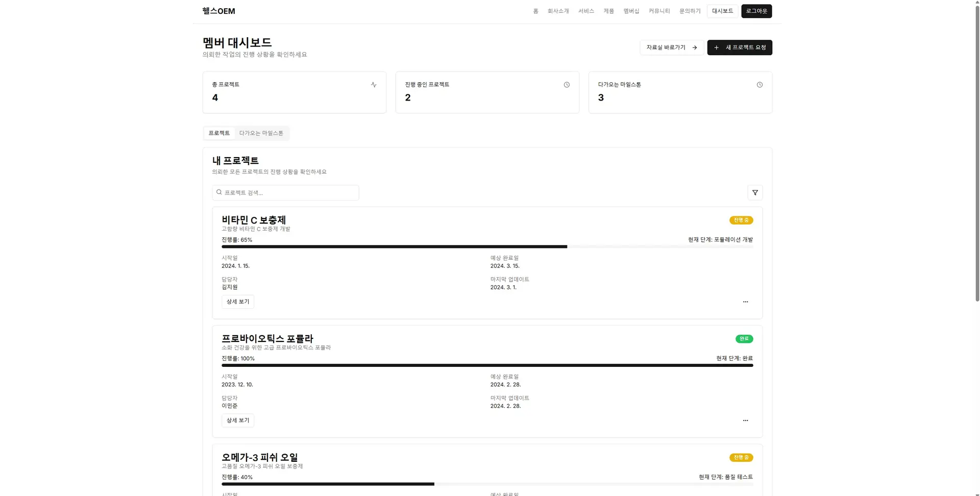Open more options for 프로바이오틱스 포뮬라
This screenshot has width=980, height=496.
(745, 420)
